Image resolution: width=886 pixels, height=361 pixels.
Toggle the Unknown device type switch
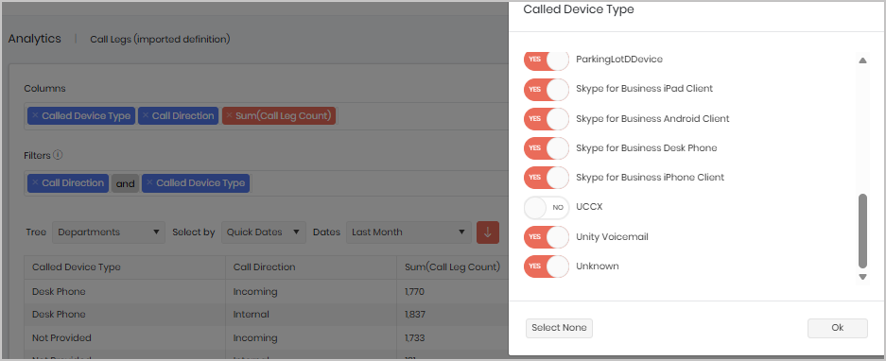point(546,266)
